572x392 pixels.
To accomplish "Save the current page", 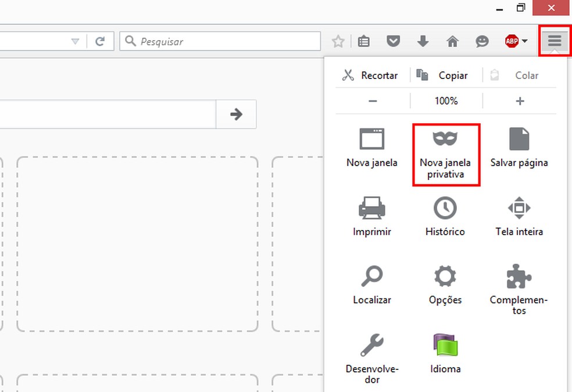I will [519, 148].
